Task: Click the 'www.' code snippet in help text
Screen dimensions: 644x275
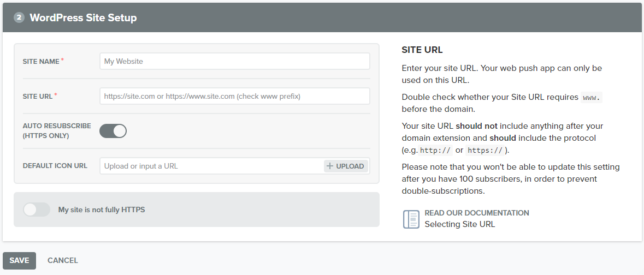Action: [x=592, y=98]
